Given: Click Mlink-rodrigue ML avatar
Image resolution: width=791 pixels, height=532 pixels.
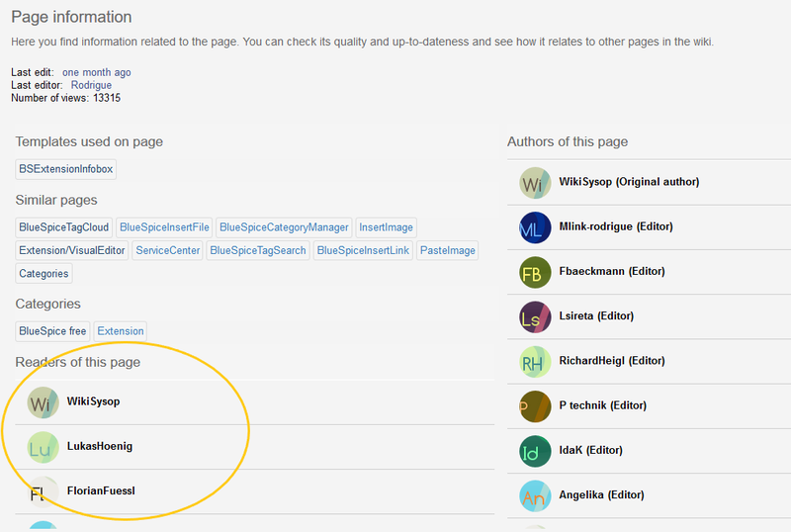Looking at the screenshot, I should tap(535, 227).
